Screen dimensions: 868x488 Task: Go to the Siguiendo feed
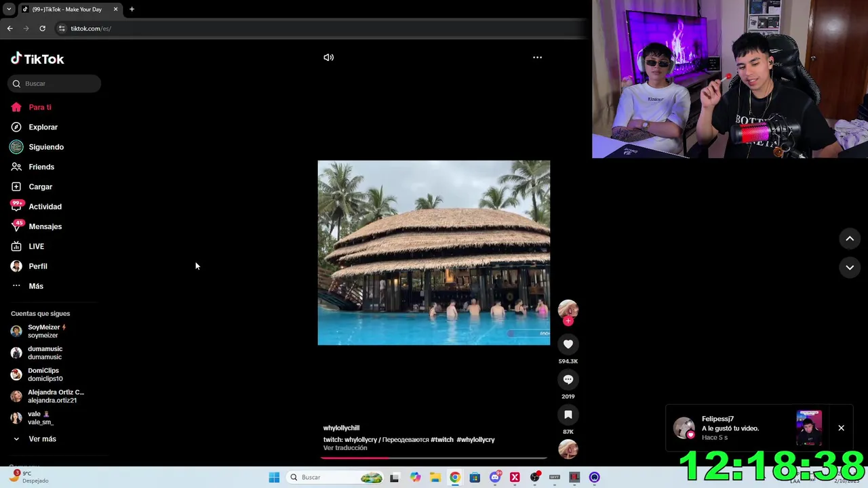click(x=37, y=147)
